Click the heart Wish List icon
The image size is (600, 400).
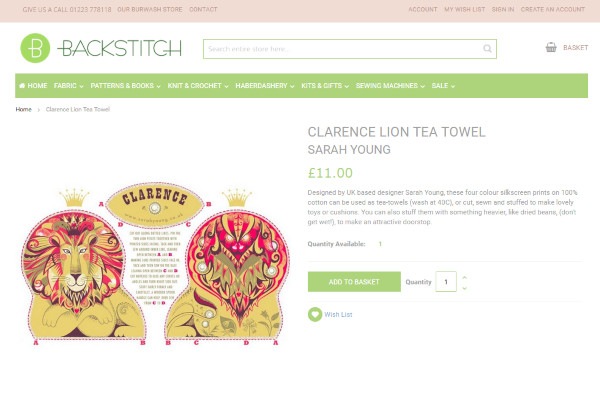[315, 314]
